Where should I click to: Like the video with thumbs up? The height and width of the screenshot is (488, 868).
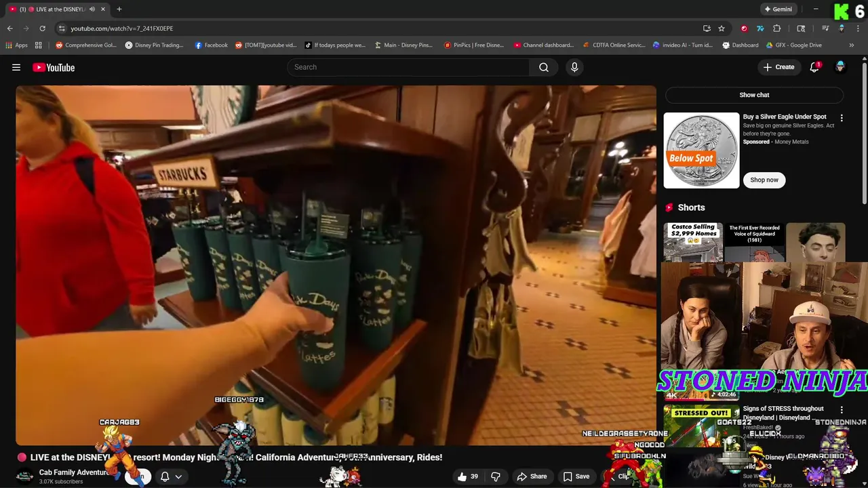(468, 476)
